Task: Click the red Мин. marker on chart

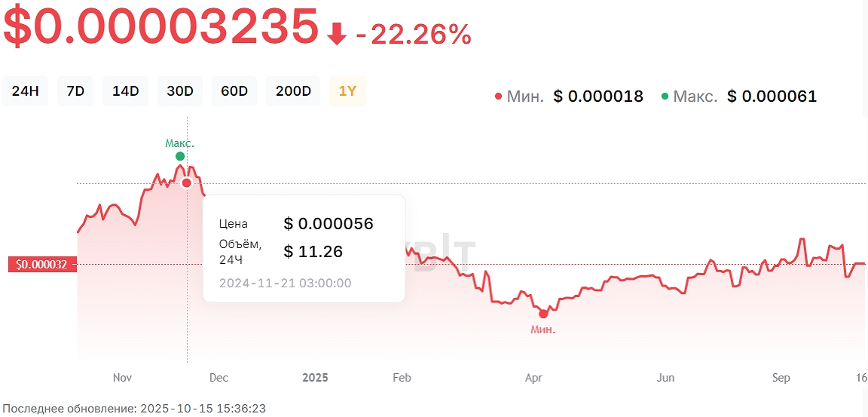Action: (543, 314)
